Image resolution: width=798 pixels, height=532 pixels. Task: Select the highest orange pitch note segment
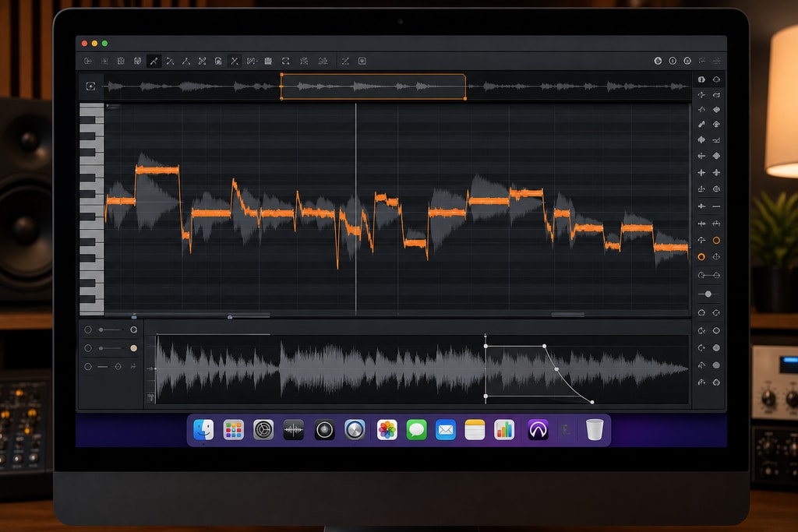click(x=157, y=171)
